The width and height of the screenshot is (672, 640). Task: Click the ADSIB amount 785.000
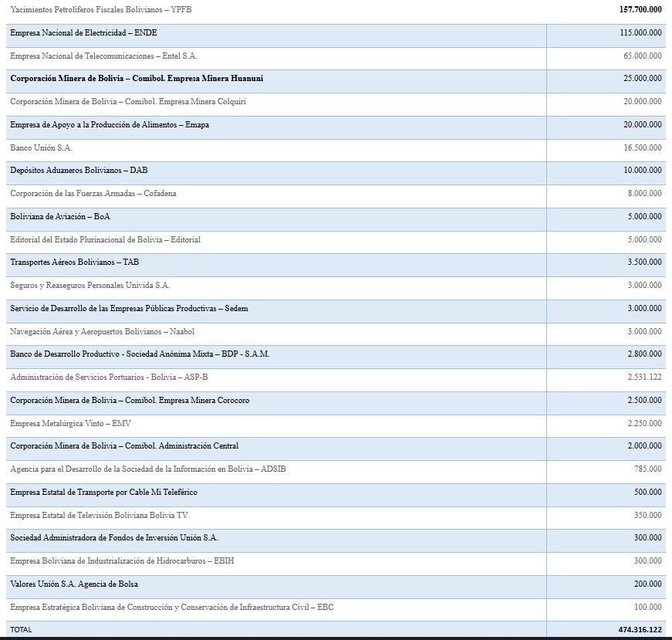[647, 469]
